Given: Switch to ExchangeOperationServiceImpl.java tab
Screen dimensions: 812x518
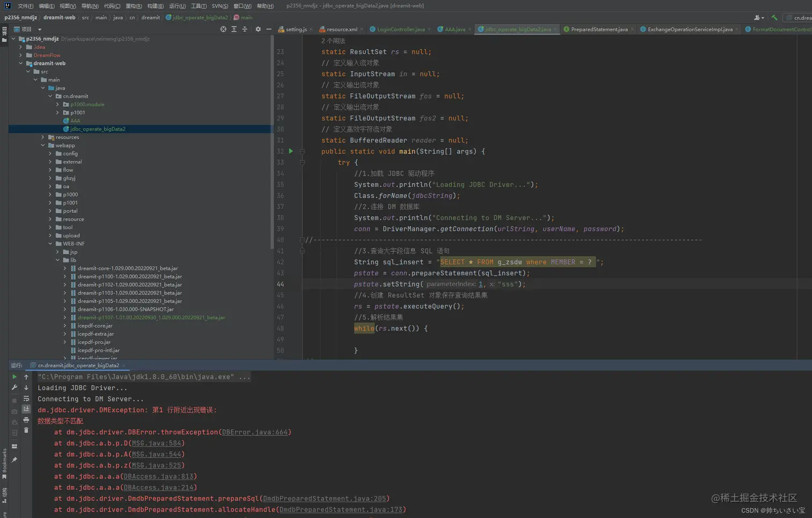Looking at the screenshot, I should [x=690, y=30].
